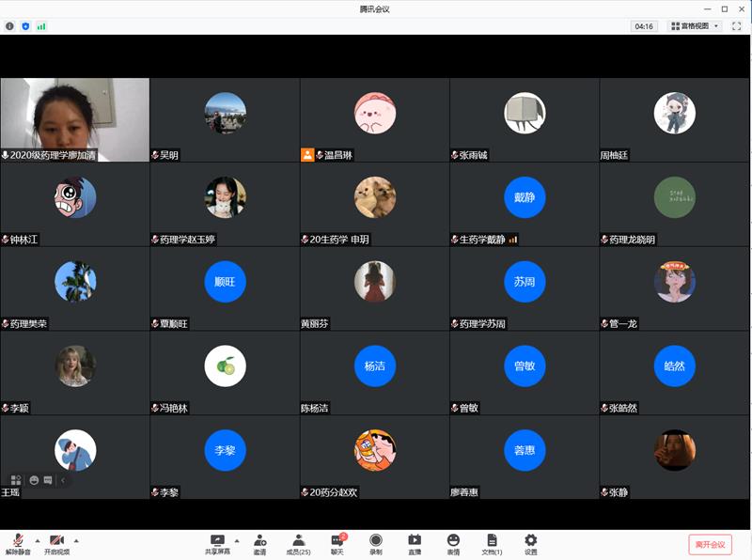This screenshot has width=752, height=560.
Task: Open the 宫格视图 layout dropdown
Action: 695,26
